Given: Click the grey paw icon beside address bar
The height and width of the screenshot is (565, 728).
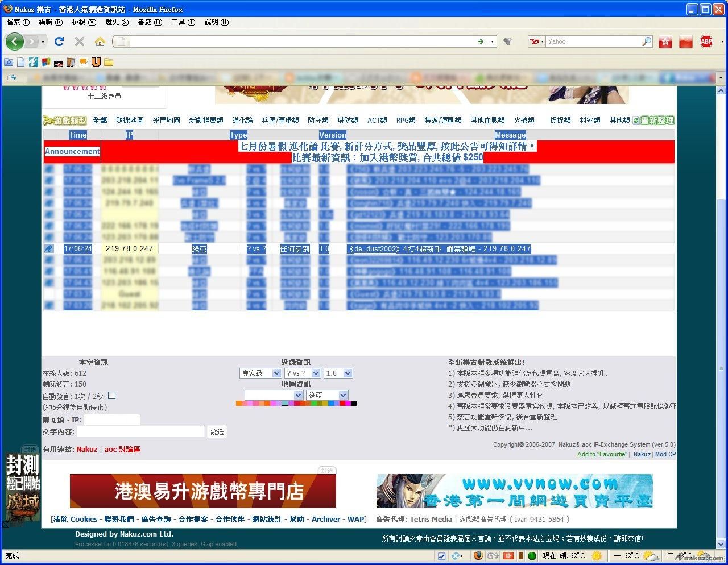Looking at the screenshot, I should point(508,41).
